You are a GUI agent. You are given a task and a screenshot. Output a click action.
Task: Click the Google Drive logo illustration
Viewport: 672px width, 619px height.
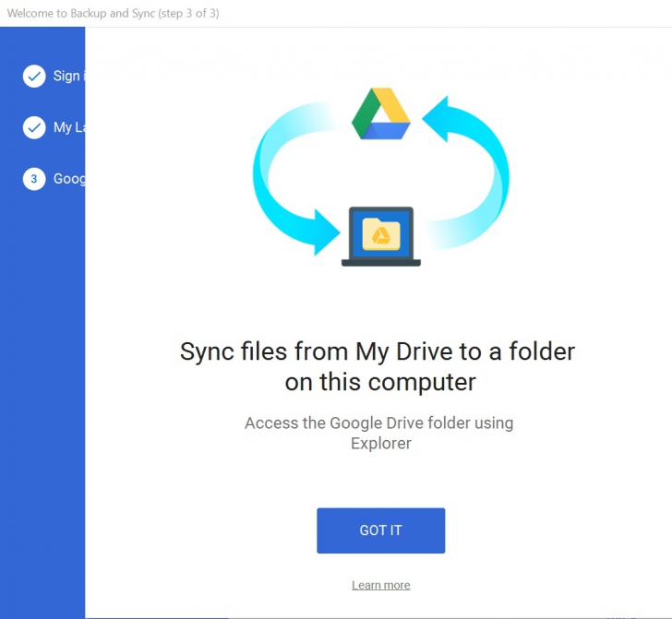[x=380, y=113]
